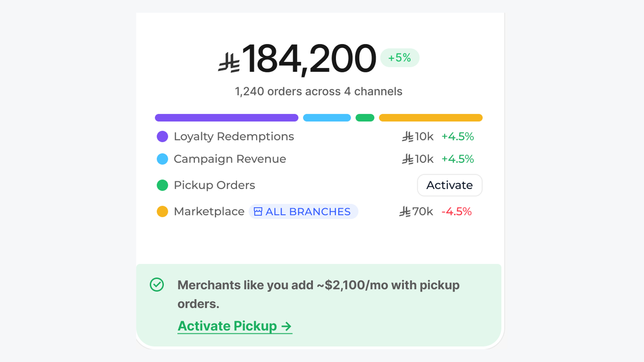Click the green checkmark circle icon

pyautogui.click(x=157, y=285)
